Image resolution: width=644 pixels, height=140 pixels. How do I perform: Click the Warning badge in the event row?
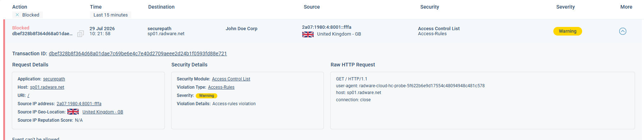567,31
